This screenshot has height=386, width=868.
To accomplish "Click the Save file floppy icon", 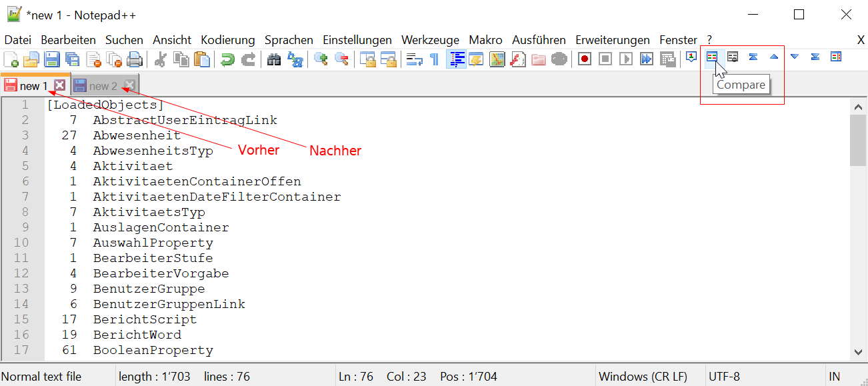I will point(51,59).
